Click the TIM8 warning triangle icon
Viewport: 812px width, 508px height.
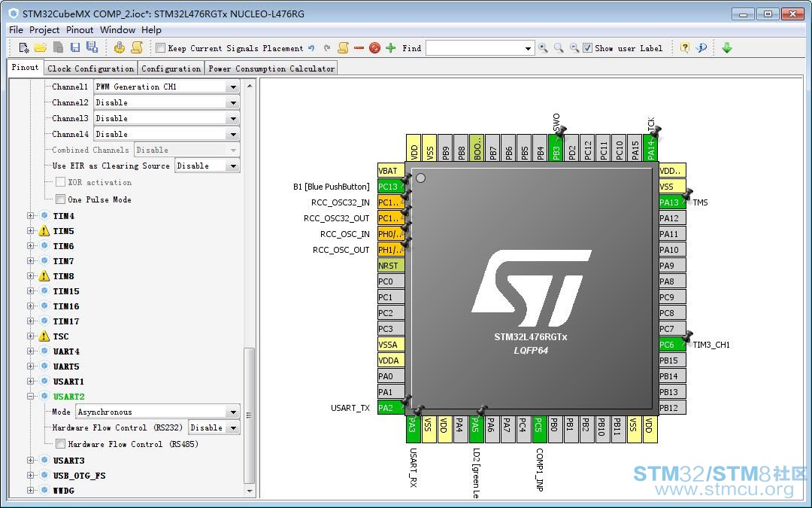(x=44, y=275)
